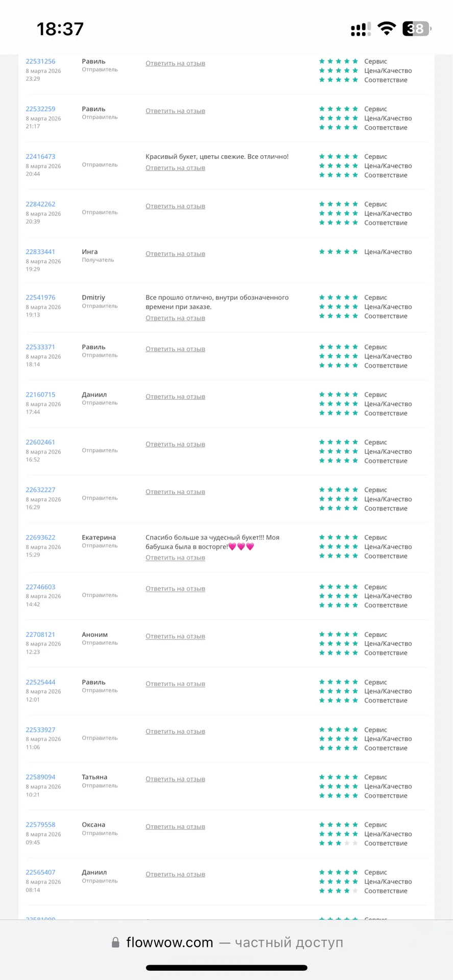This screenshot has width=453, height=980.
Task: Reply to Екатерина's review about the bouquet
Action: (175, 558)
